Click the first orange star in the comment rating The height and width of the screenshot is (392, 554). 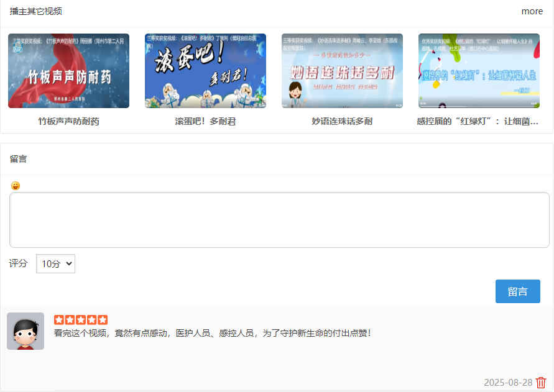(x=59, y=319)
